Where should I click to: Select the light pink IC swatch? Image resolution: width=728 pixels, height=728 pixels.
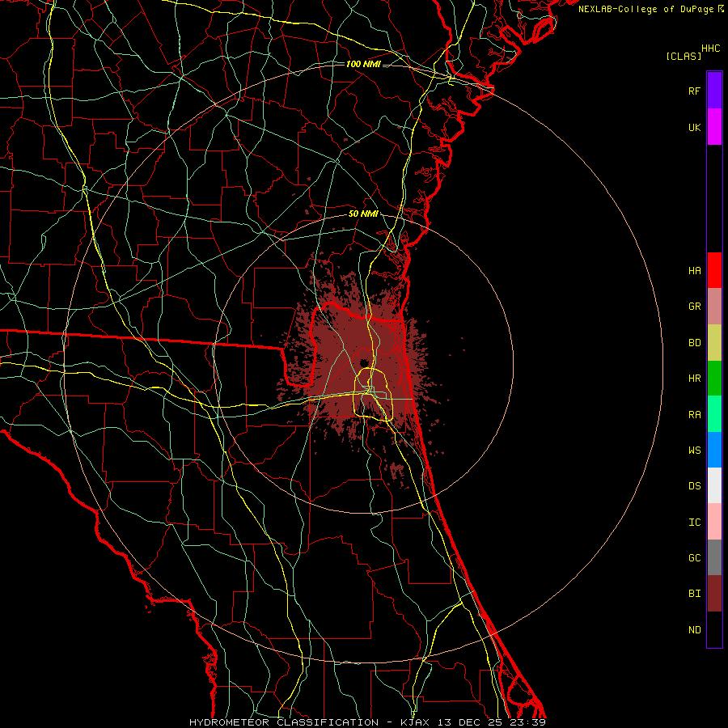click(x=714, y=522)
